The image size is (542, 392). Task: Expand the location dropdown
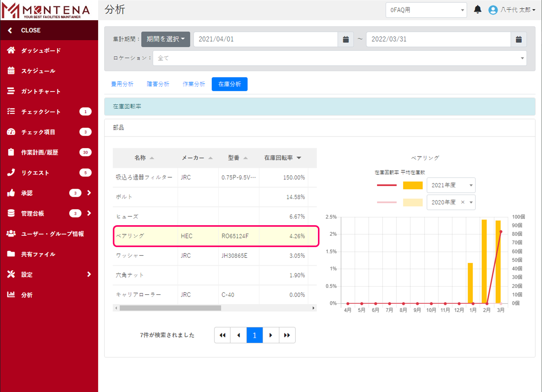[340, 58]
